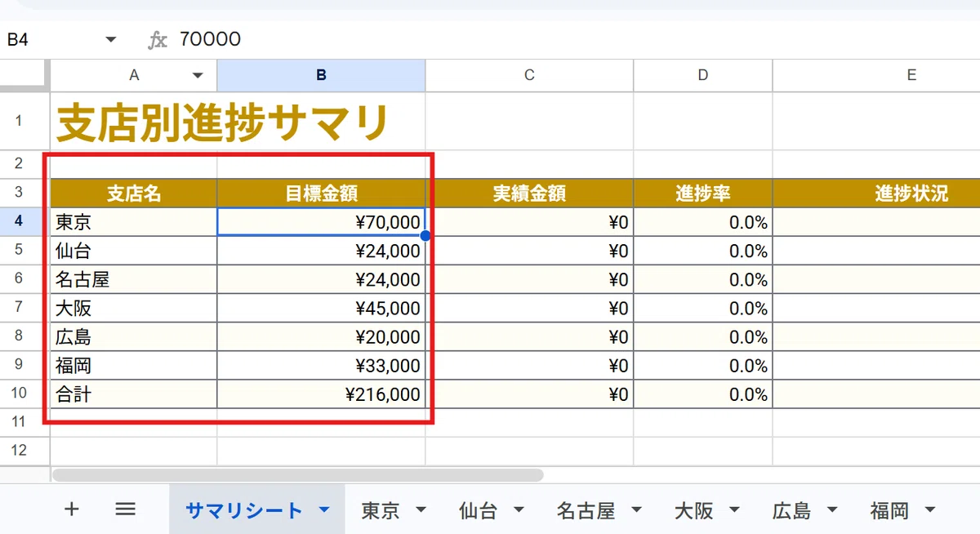
Task: Click the formula bar value 70000
Action: tap(210, 39)
